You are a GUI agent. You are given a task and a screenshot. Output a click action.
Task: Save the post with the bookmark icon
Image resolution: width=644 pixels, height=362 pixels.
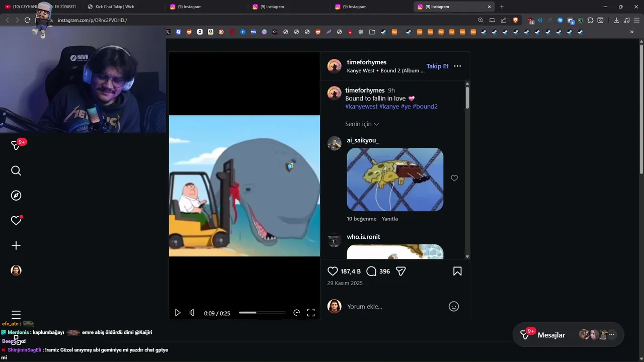click(457, 271)
